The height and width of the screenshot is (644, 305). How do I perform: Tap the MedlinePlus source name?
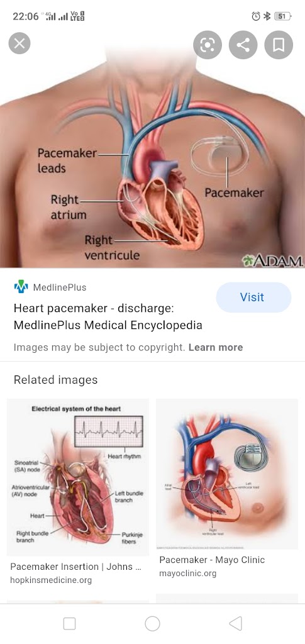[x=60, y=287]
